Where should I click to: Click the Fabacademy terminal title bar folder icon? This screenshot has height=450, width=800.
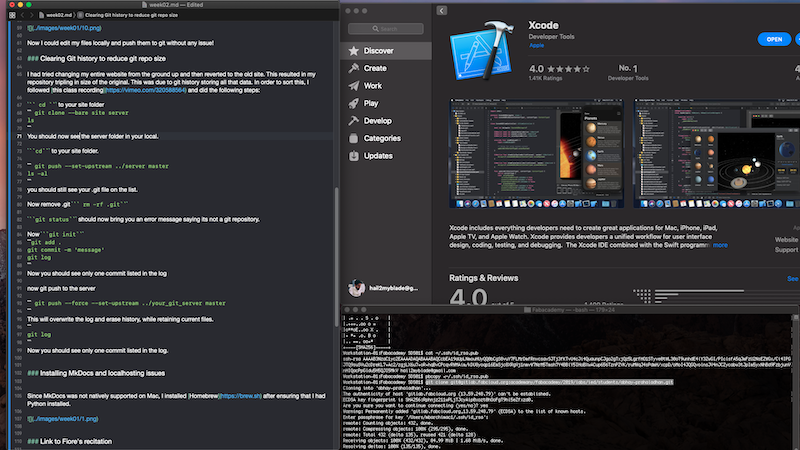[527, 310]
